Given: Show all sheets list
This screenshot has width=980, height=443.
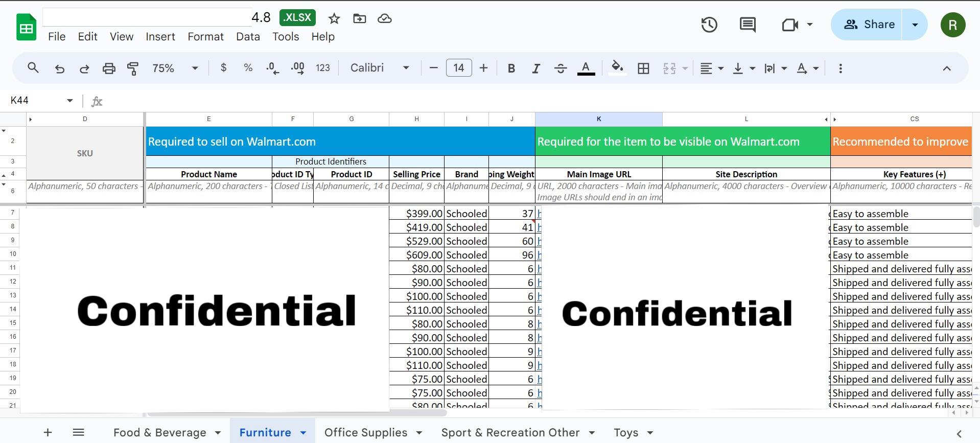Looking at the screenshot, I should tap(79, 433).
